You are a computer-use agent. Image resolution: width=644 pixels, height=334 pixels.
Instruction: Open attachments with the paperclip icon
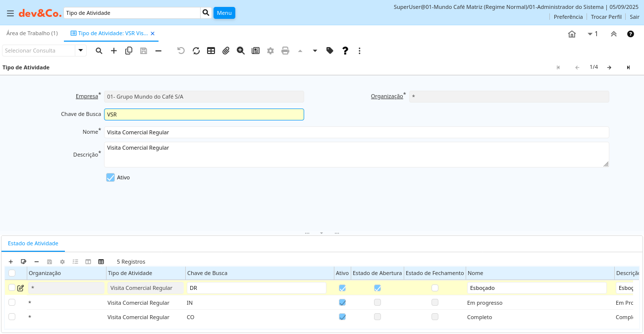pos(226,51)
